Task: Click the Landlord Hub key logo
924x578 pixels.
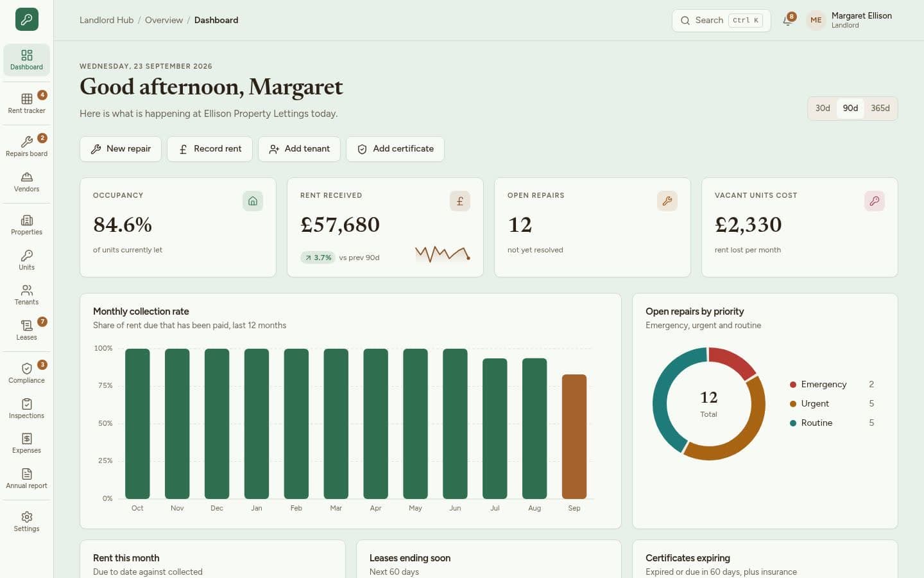Action: pyautogui.click(x=26, y=19)
